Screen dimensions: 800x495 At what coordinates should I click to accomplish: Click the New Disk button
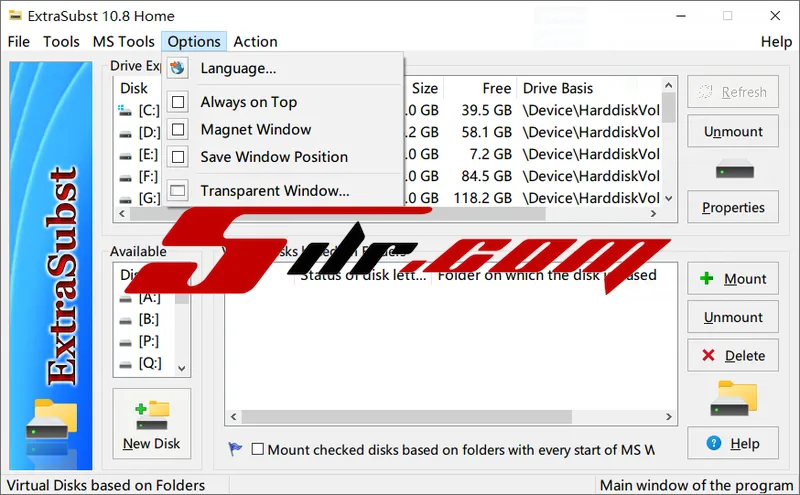tap(152, 424)
